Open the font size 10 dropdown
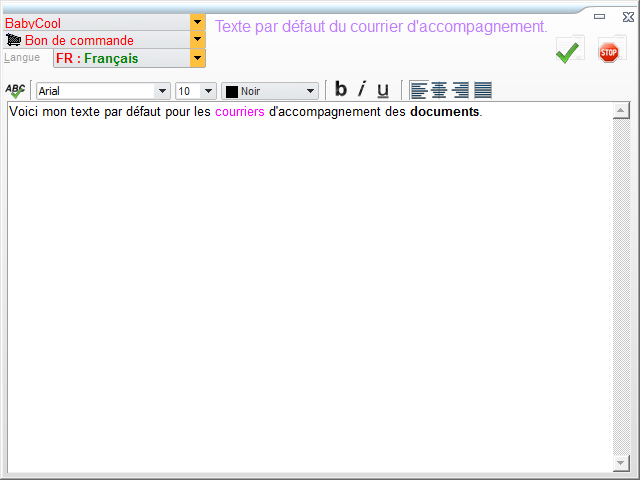 tap(208, 91)
